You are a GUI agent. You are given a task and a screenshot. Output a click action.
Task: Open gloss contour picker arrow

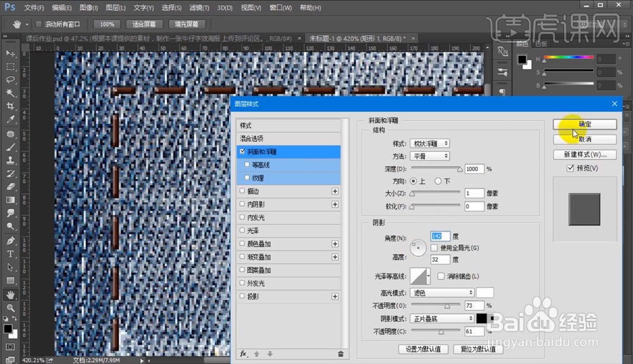(428, 277)
